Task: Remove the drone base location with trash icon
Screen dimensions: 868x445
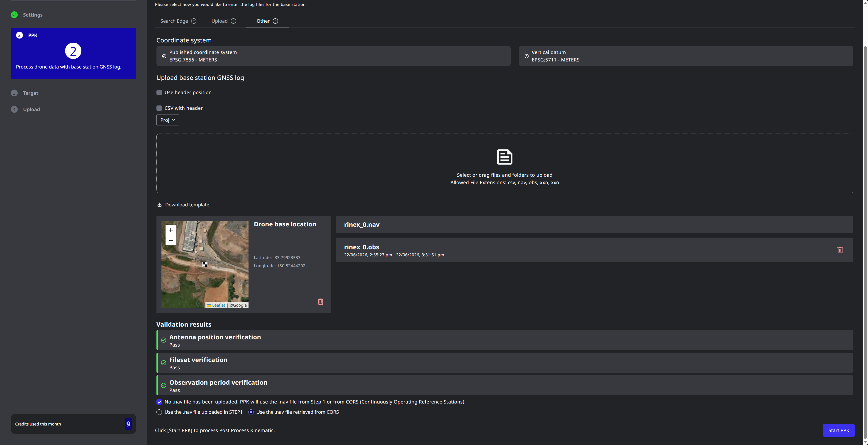Action: coord(320,301)
